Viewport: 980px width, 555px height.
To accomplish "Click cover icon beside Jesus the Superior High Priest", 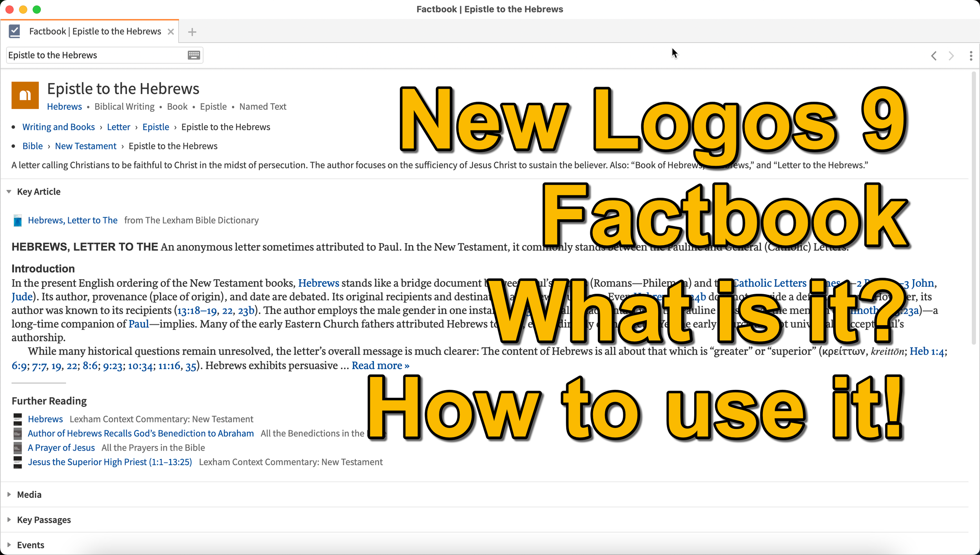I will point(18,462).
